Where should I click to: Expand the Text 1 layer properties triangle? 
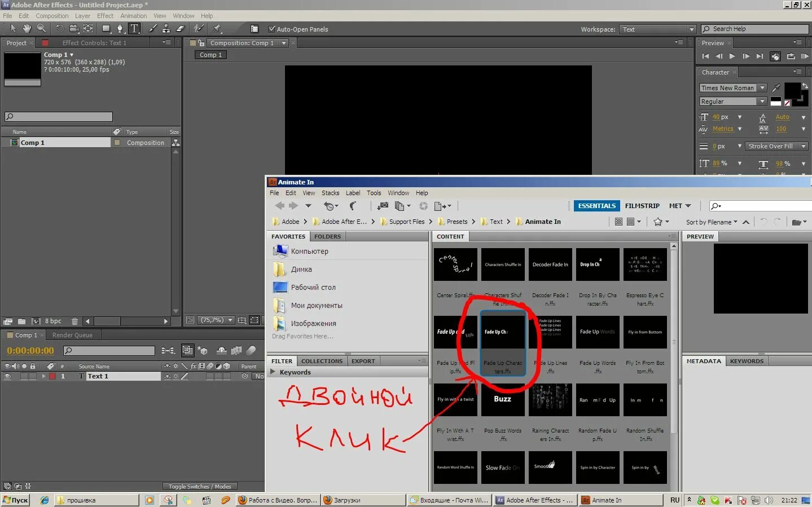click(x=43, y=376)
